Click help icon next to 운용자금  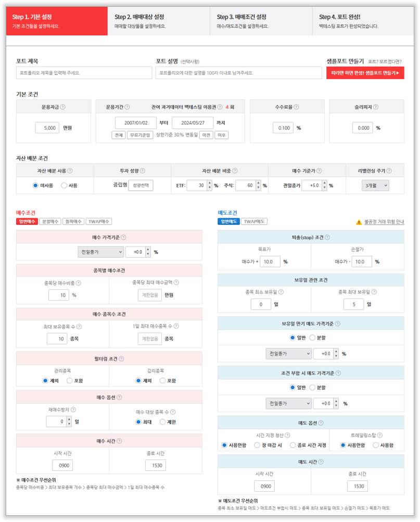point(63,107)
